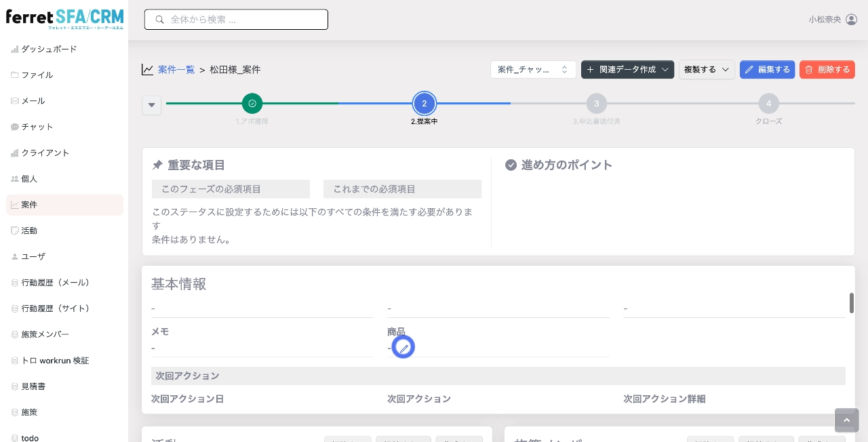
Task: Click the search magnifier icon
Action: tap(160, 20)
